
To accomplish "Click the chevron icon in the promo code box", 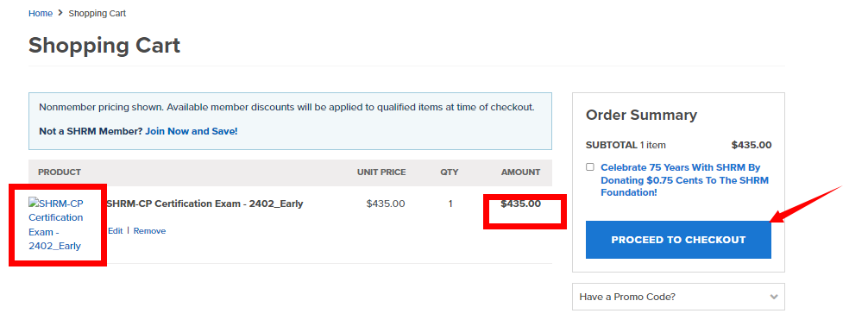I will (x=774, y=297).
